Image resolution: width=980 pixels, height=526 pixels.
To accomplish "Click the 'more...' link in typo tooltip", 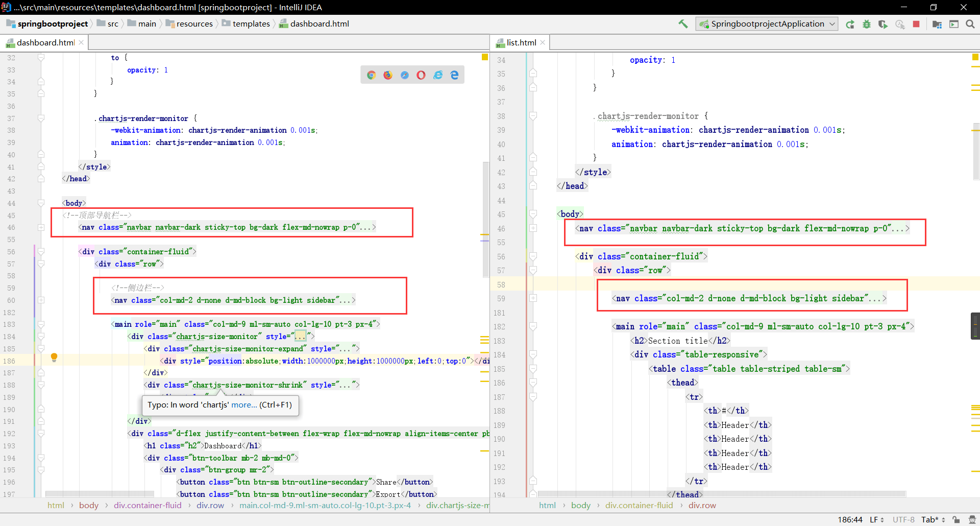I will (x=244, y=405).
